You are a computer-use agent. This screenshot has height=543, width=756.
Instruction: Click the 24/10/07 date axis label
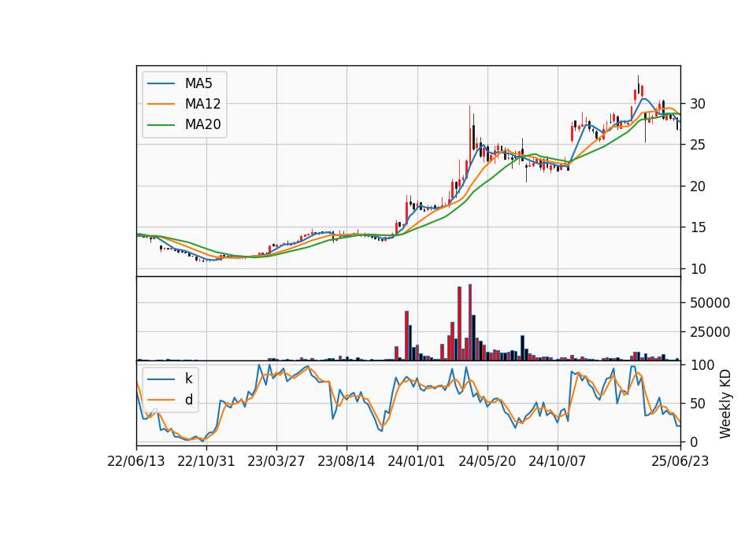[x=558, y=461]
